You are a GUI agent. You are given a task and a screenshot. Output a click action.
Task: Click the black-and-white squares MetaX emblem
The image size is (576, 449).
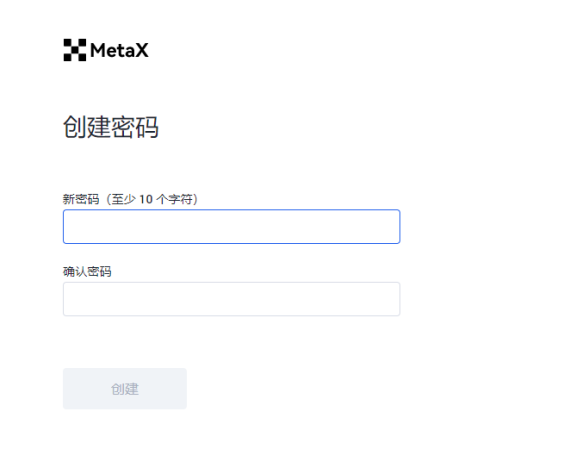(x=75, y=50)
